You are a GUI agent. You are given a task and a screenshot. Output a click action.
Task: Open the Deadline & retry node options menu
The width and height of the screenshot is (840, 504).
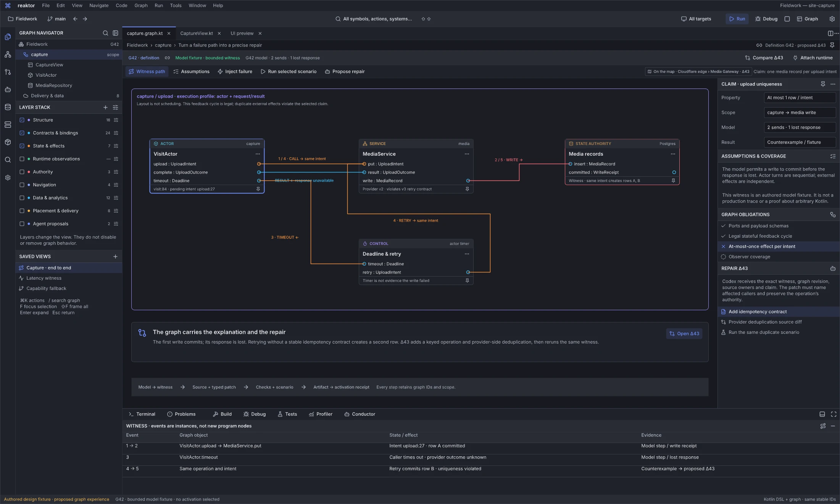tap(467, 254)
